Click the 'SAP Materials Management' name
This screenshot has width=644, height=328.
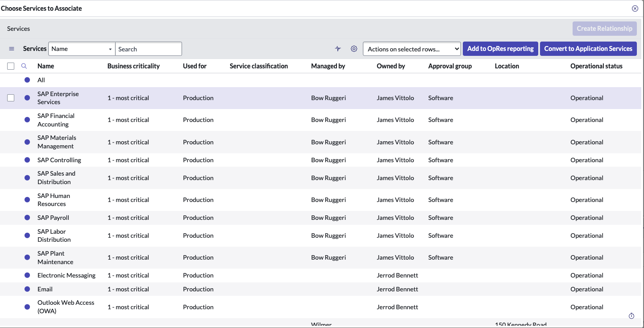[57, 142]
